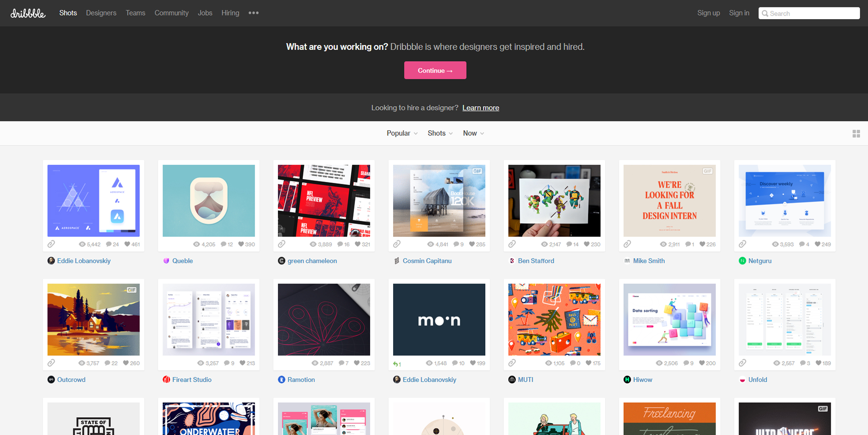Open the State Of shot thumbnail
The width and height of the screenshot is (868, 435).
click(x=93, y=419)
